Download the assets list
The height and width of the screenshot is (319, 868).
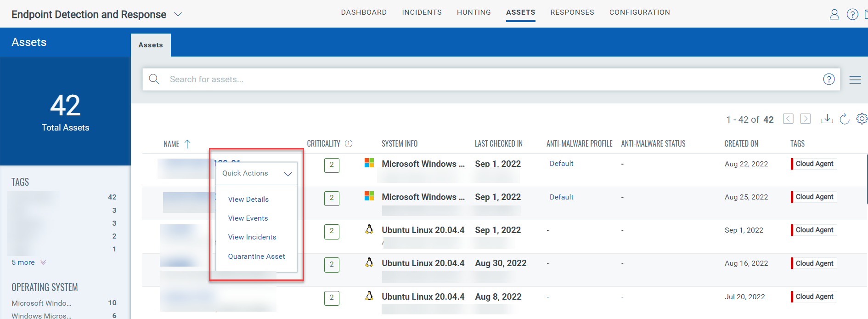click(x=827, y=119)
